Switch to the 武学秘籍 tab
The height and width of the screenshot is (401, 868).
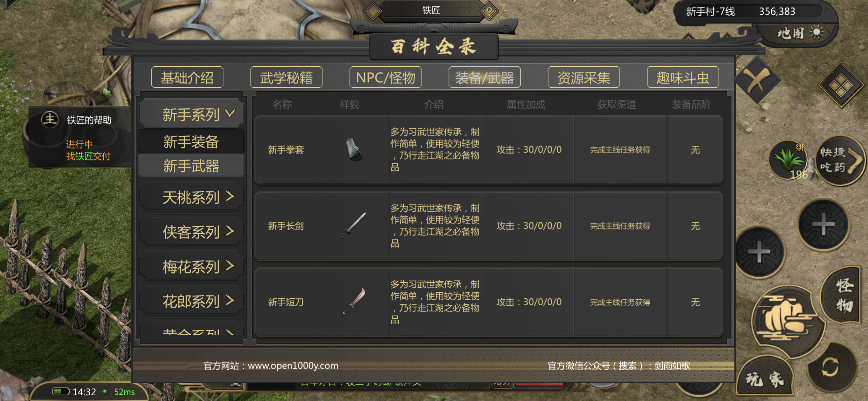[286, 77]
